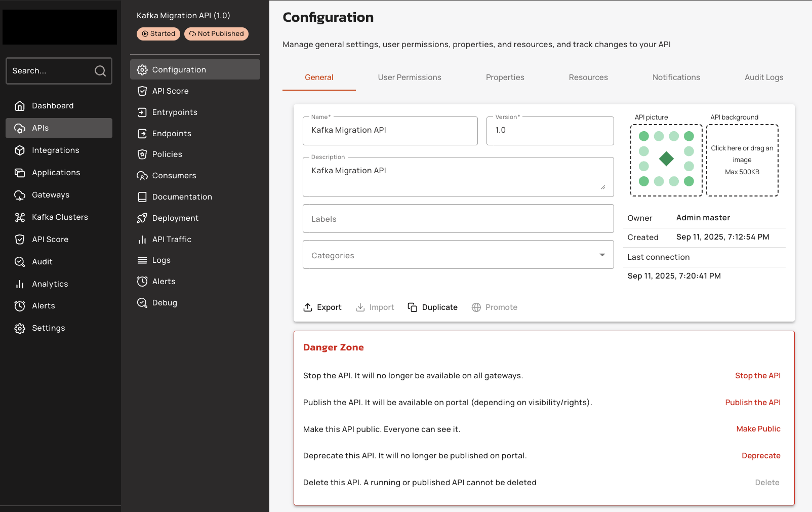Screen dimensions: 812x512
Task: Open the Audit Logs tab
Action: 763,77
